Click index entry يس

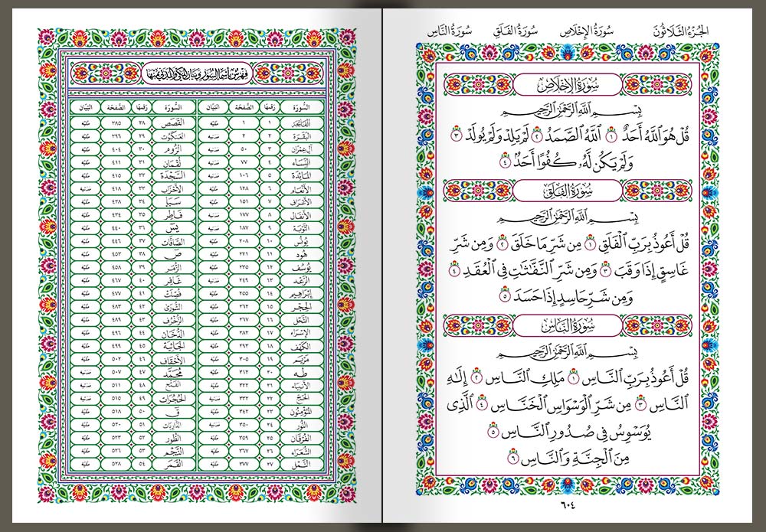tap(173, 228)
